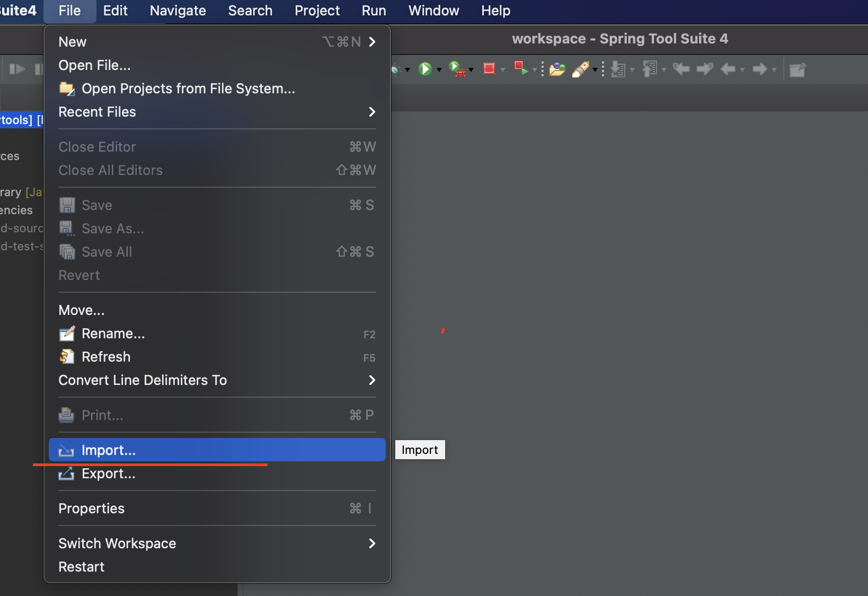The image size is (868, 596).
Task: Click the Forward navigation arrow in the toolbar
Action: (760, 69)
